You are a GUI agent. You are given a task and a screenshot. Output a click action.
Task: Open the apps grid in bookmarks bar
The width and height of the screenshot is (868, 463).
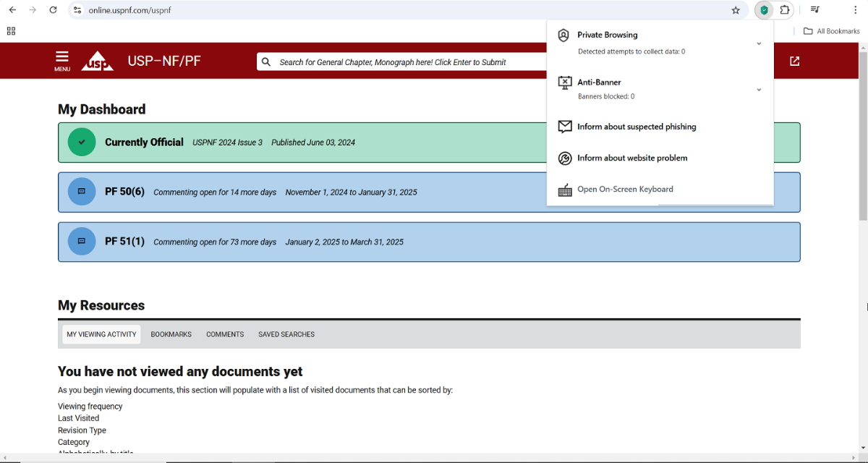coord(11,31)
